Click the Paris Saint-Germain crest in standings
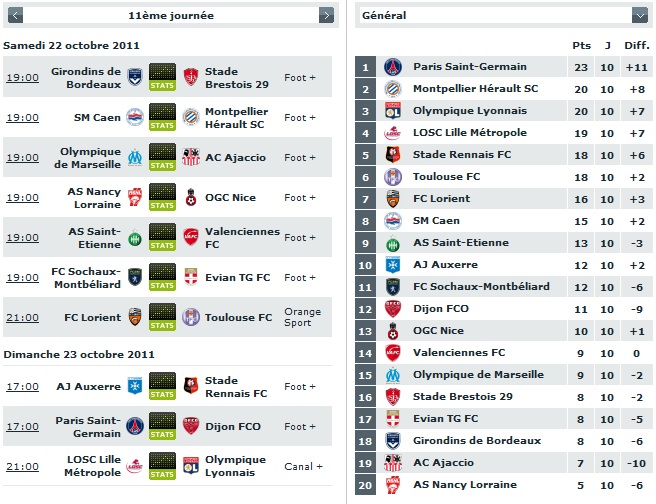This screenshot has height=504, width=656. (393, 67)
